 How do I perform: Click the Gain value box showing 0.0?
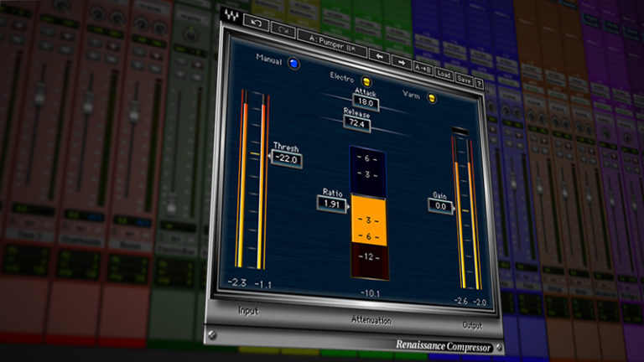click(x=441, y=204)
